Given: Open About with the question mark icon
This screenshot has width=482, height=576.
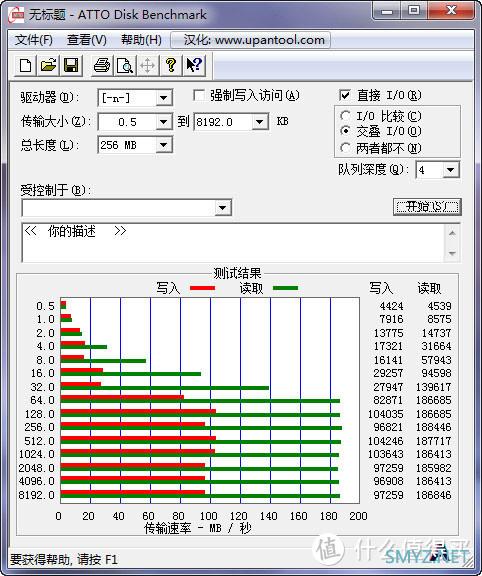Looking at the screenshot, I should [x=170, y=66].
